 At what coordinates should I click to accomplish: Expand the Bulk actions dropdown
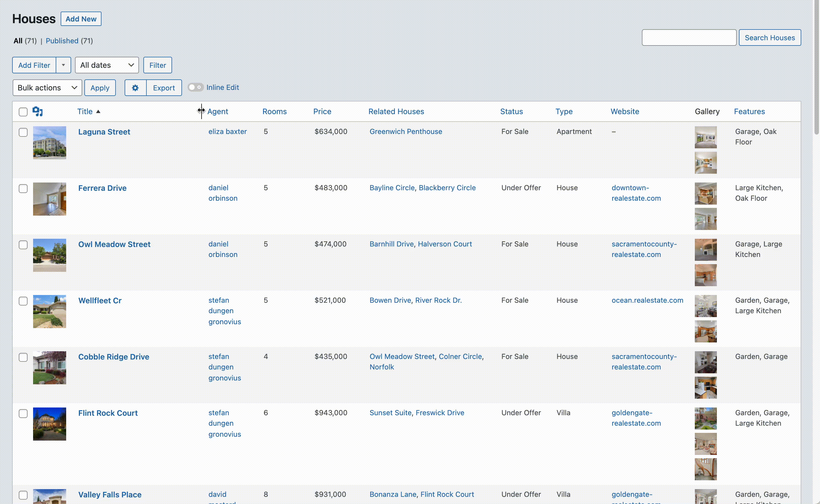tap(46, 87)
